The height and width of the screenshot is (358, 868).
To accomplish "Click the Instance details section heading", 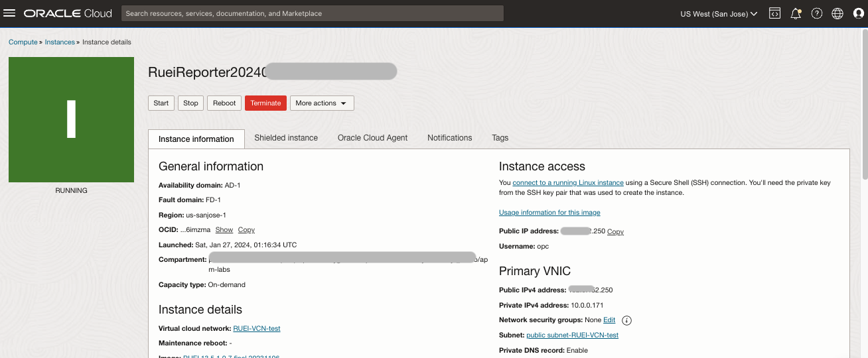I will point(200,310).
